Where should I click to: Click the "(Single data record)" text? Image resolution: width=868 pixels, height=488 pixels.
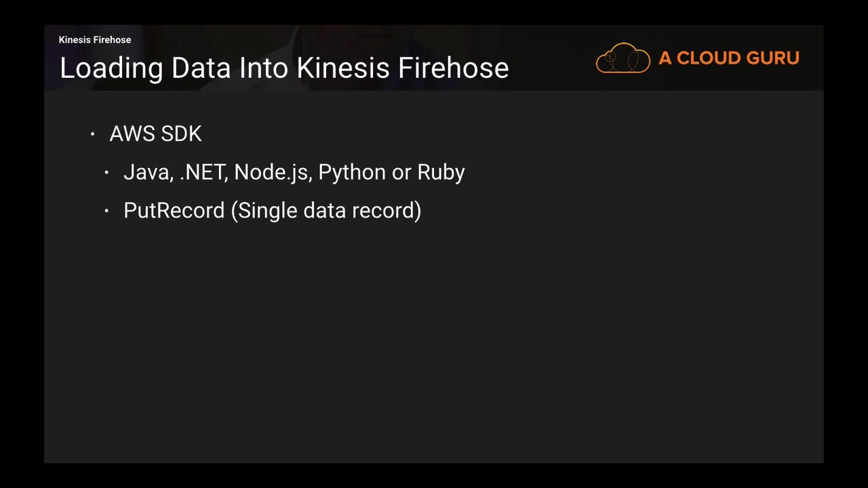tap(326, 211)
